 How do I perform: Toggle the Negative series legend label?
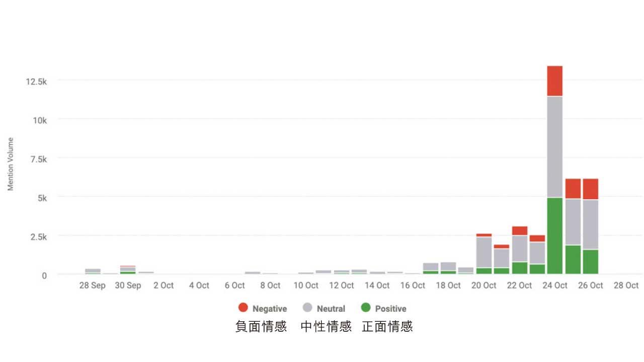click(x=269, y=309)
